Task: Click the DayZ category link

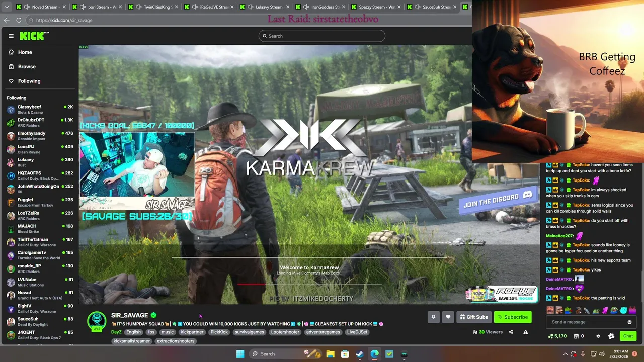Action: (116, 332)
